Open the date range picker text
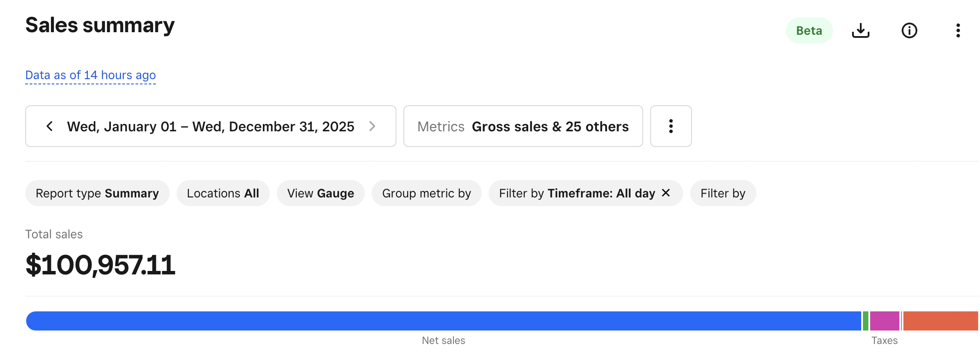Screen dimensions: 980x354 click(211, 126)
